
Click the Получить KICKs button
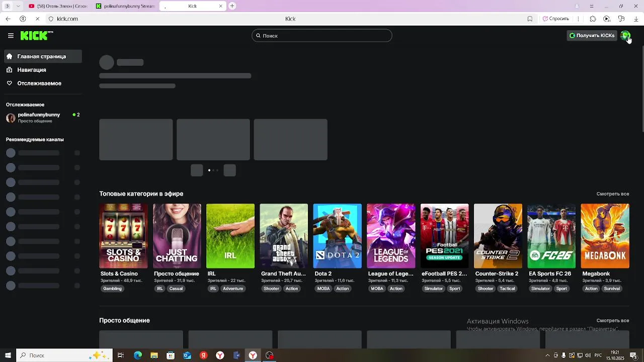592,36
